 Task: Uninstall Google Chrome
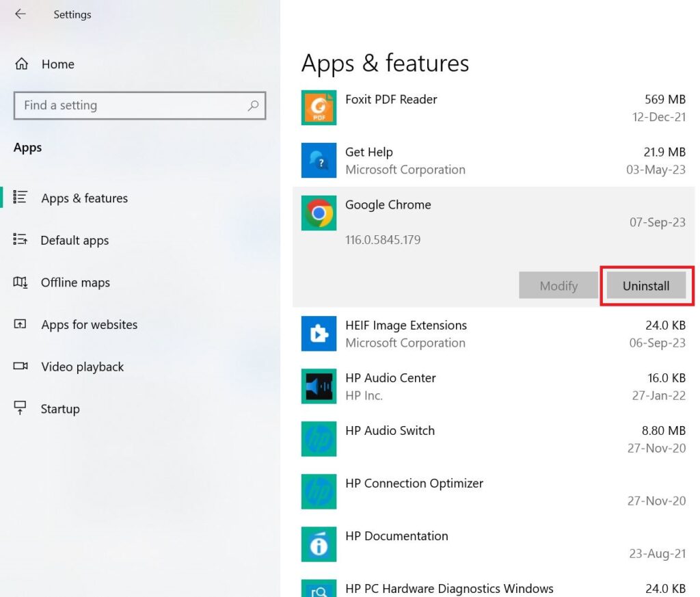coord(645,286)
